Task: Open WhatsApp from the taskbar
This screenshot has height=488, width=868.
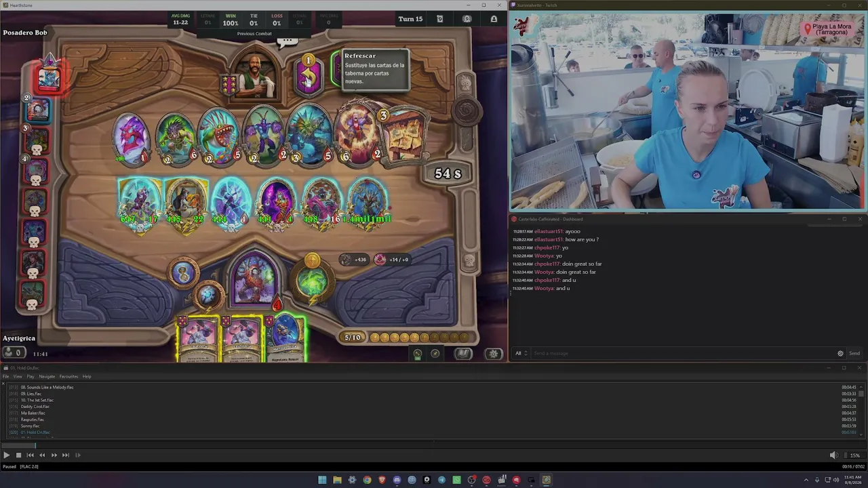Action: (456, 480)
